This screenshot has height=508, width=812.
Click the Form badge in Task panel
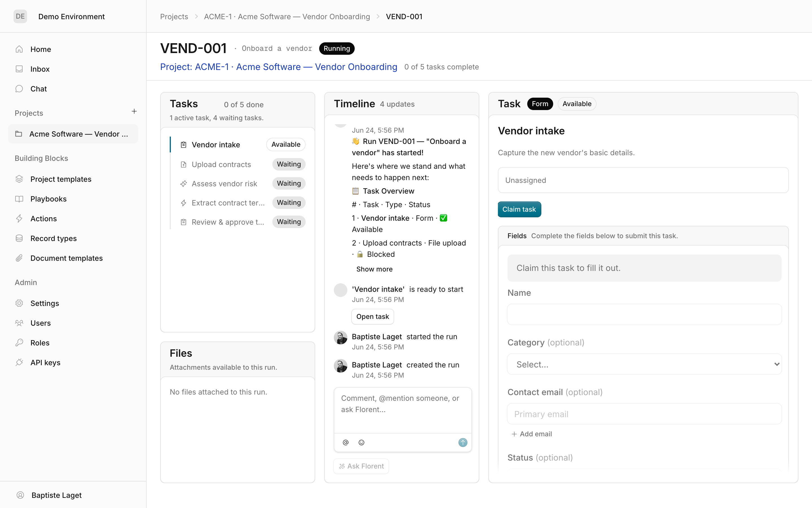(540, 104)
